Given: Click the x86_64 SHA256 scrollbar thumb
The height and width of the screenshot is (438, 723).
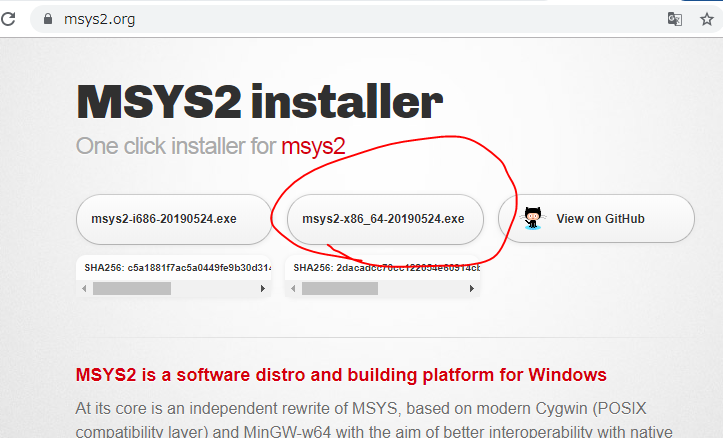Looking at the screenshot, I should [340, 289].
